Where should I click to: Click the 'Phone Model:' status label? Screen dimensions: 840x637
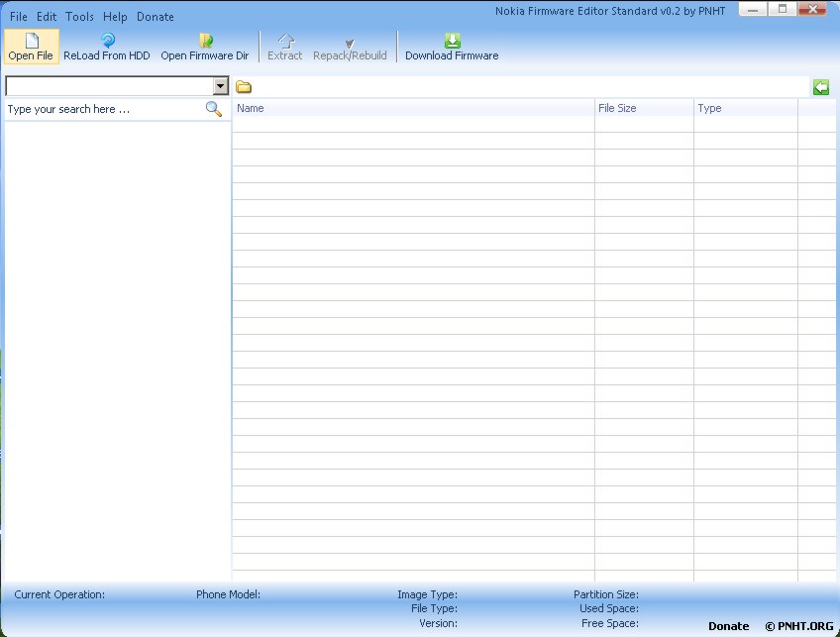tap(228, 594)
